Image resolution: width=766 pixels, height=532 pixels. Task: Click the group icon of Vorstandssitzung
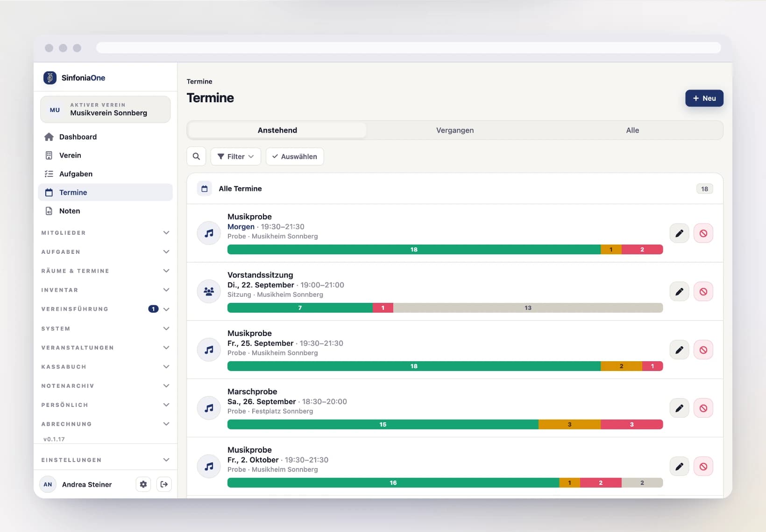(x=209, y=292)
